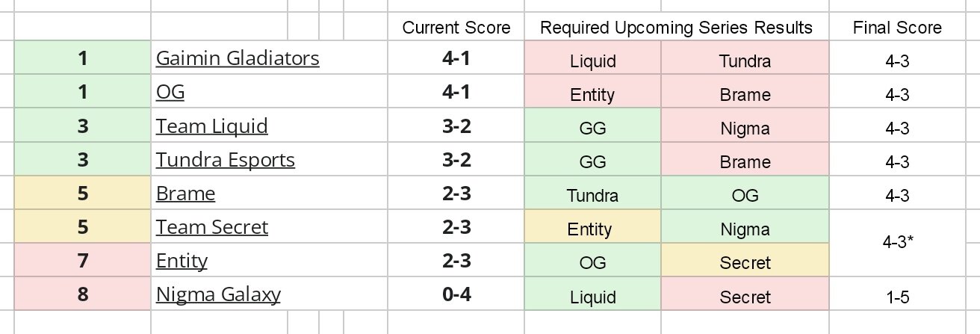Click the 0-4 current score cell
The height and width of the screenshot is (334, 980).
[x=456, y=295]
